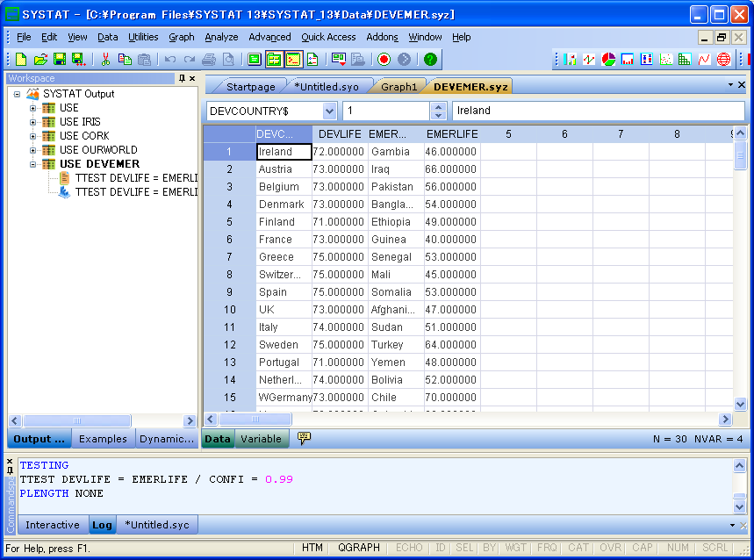Open the Dynamic workspace tab
The height and width of the screenshot is (560, 754).
click(167, 438)
